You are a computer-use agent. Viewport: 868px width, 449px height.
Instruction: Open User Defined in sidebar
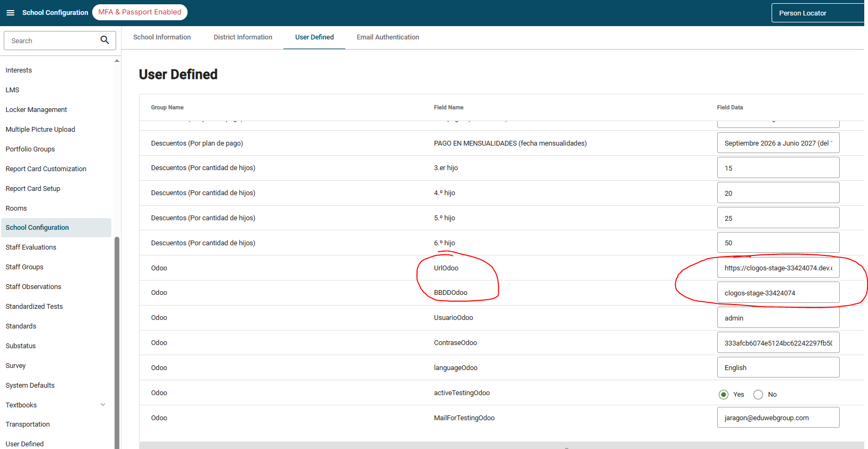25,444
